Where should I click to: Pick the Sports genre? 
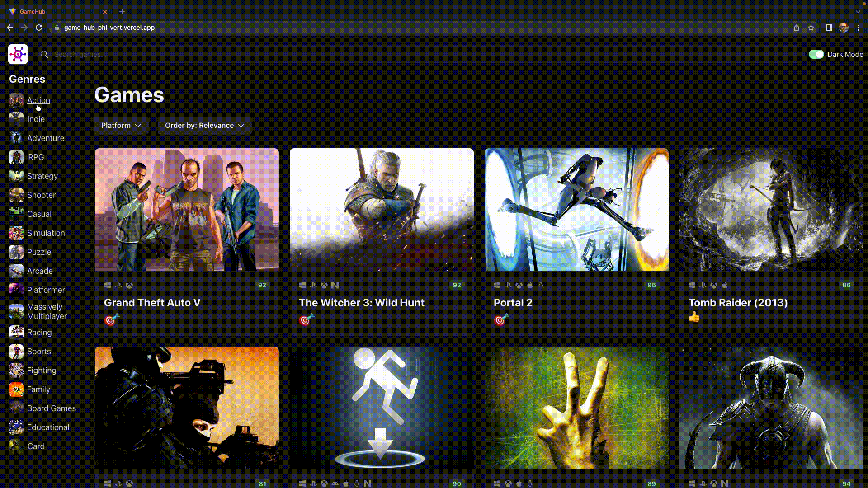tap(39, 352)
